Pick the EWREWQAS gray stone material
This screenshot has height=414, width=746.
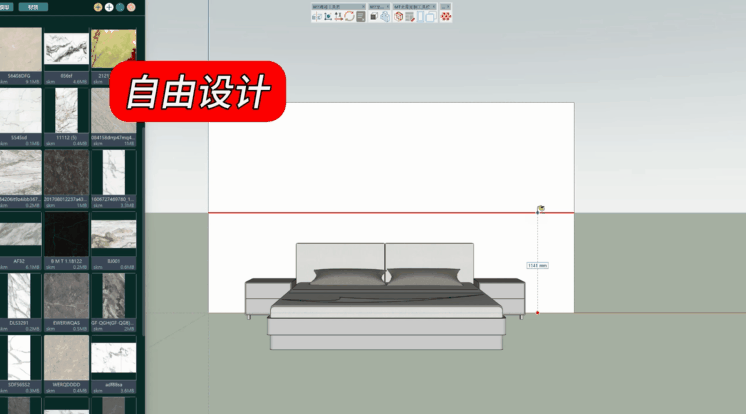tap(66, 297)
